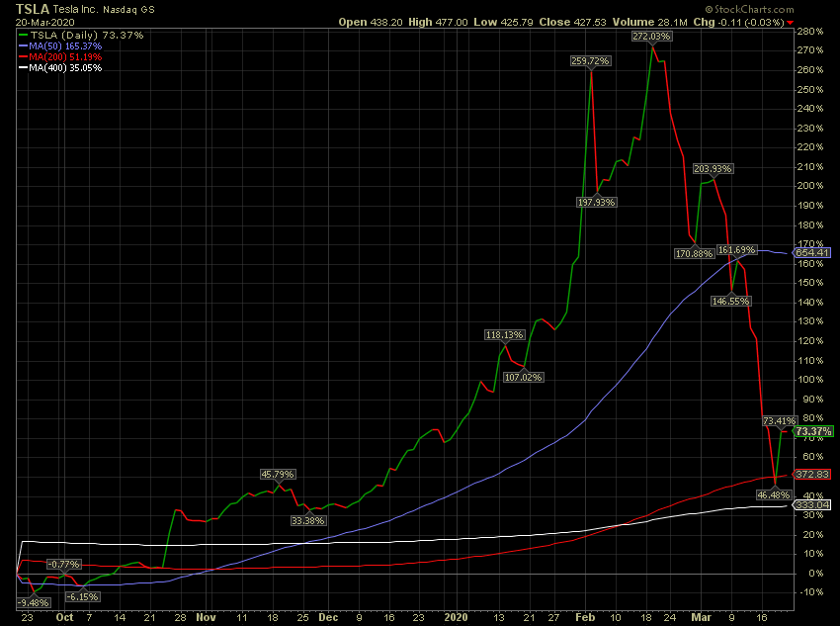Click the 33.38% trough label
The height and width of the screenshot is (626, 840).
click(x=308, y=520)
